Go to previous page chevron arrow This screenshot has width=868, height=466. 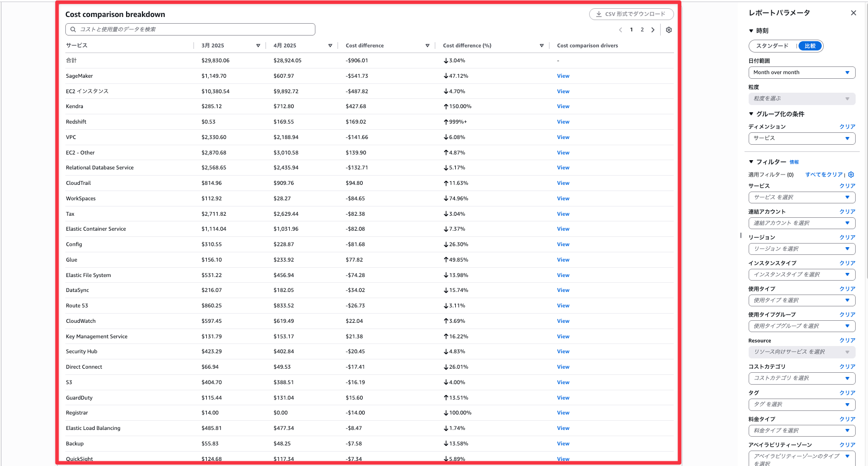coord(621,30)
